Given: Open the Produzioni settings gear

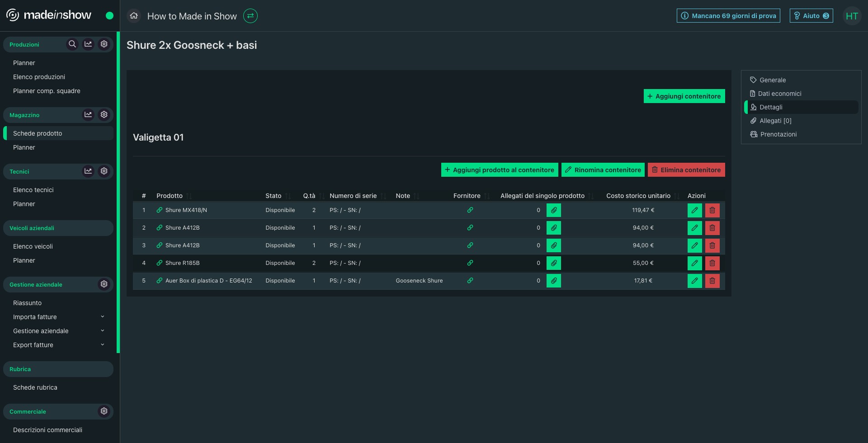Looking at the screenshot, I should tap(104, 44).
